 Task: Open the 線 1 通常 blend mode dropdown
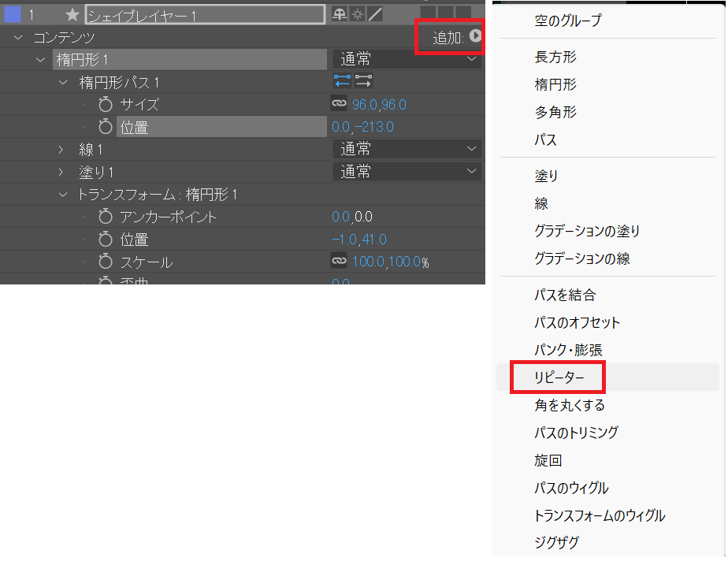pos(407,149)
